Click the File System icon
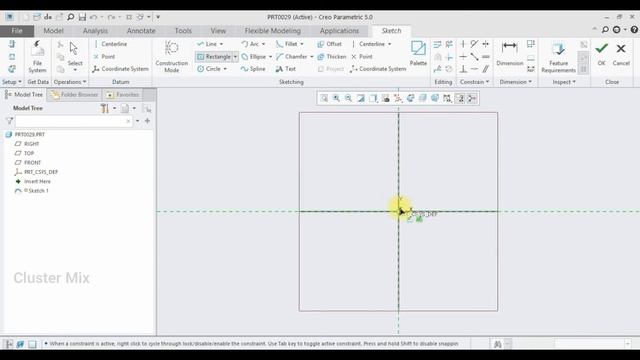 coord(37,57)
